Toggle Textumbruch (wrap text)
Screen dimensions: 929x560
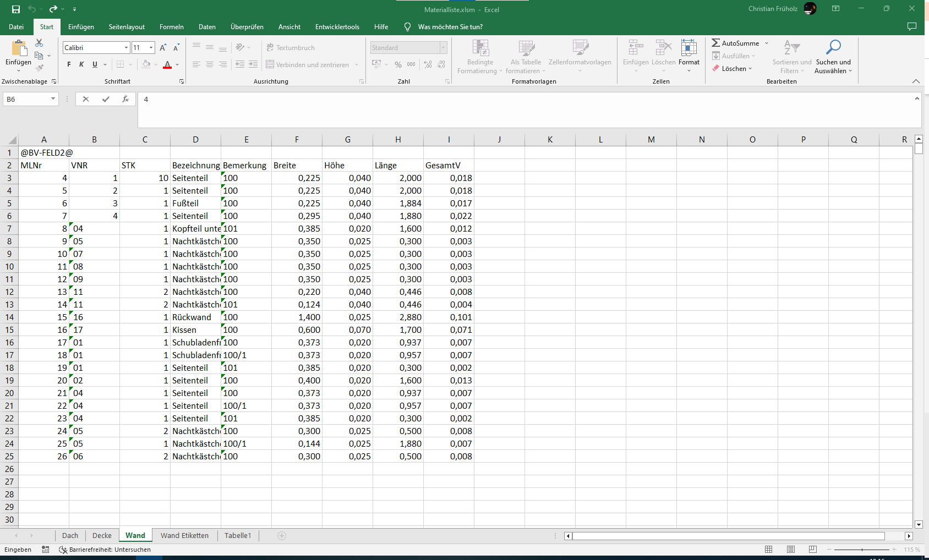pos(291,48)
